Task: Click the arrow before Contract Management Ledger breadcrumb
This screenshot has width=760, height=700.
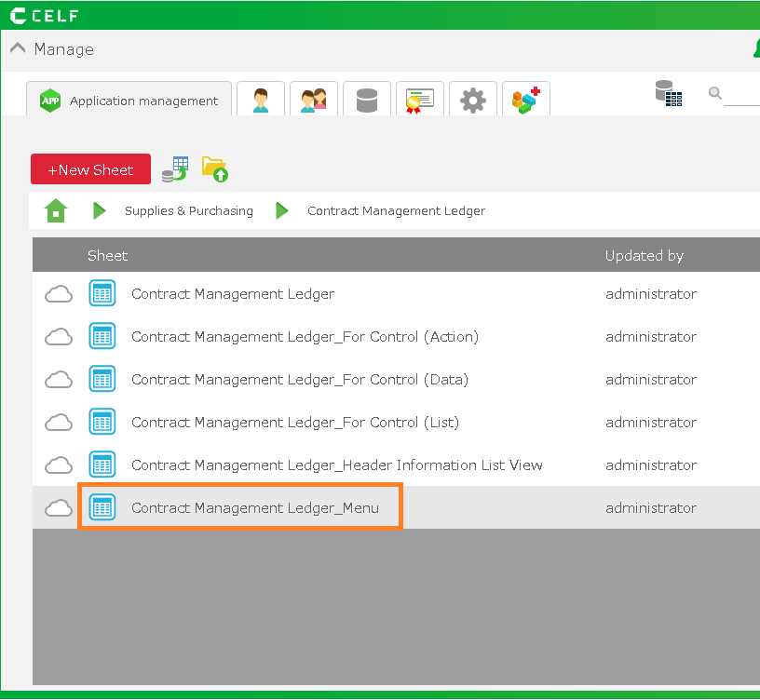Action: pyautogui.click(x=282, y=211)
